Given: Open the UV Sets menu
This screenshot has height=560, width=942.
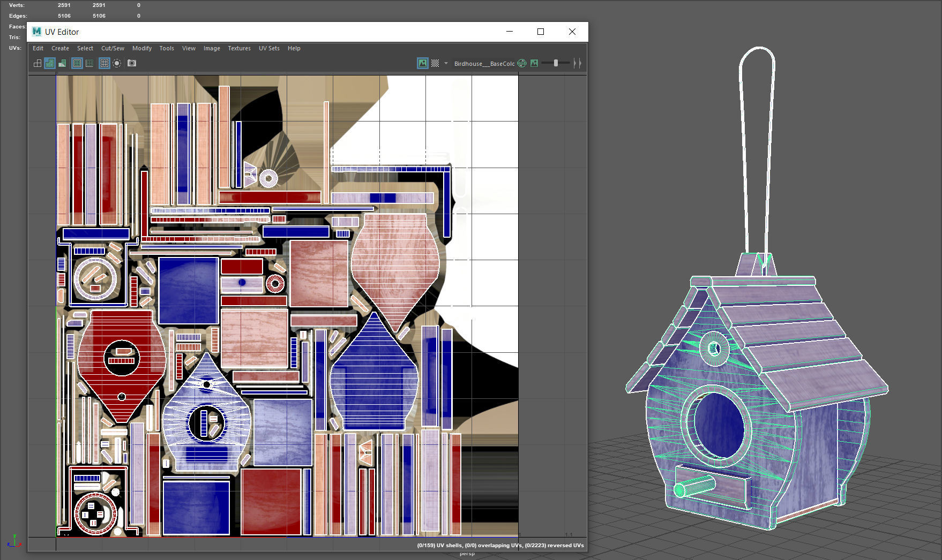Looking at the screenshot, I should 269,48.
